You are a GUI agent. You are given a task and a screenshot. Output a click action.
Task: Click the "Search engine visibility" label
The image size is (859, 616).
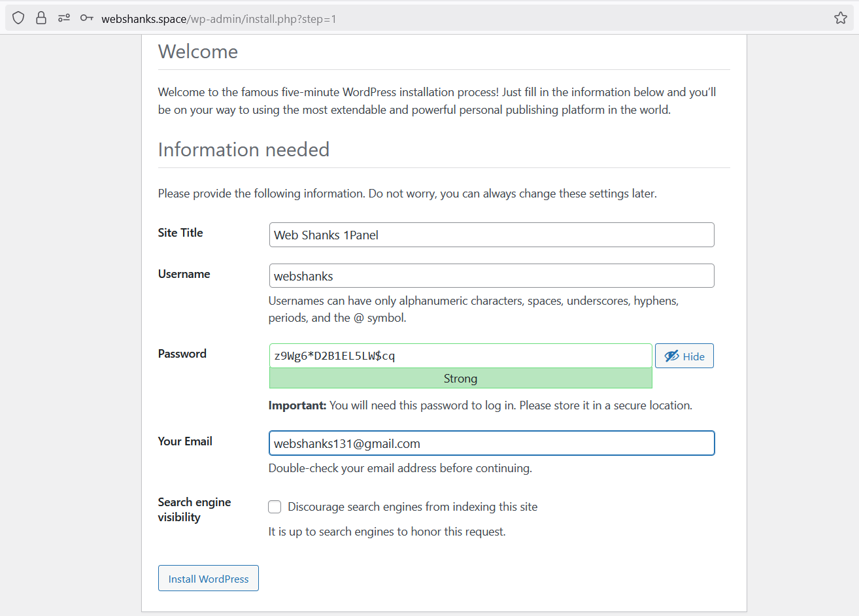[194, 509]
